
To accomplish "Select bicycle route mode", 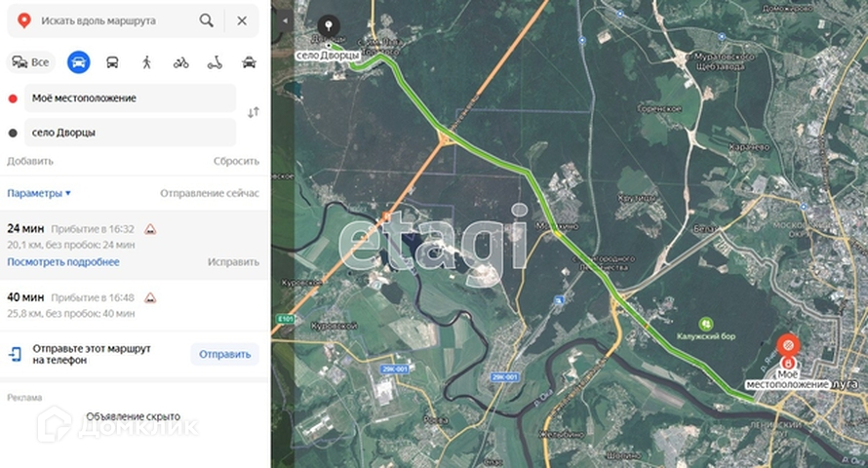I will pyautogui.click(x=181, y=62).
